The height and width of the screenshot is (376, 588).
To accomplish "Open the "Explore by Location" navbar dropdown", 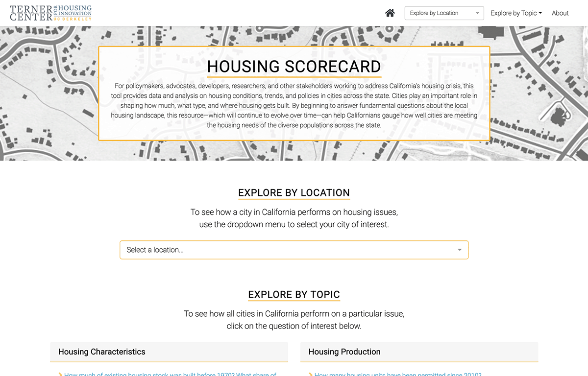I will click(441, 13).
